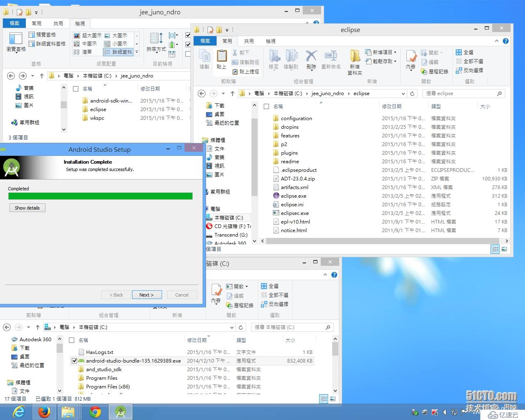Select eclipse.exe in the file list

[x=293, y=196]
